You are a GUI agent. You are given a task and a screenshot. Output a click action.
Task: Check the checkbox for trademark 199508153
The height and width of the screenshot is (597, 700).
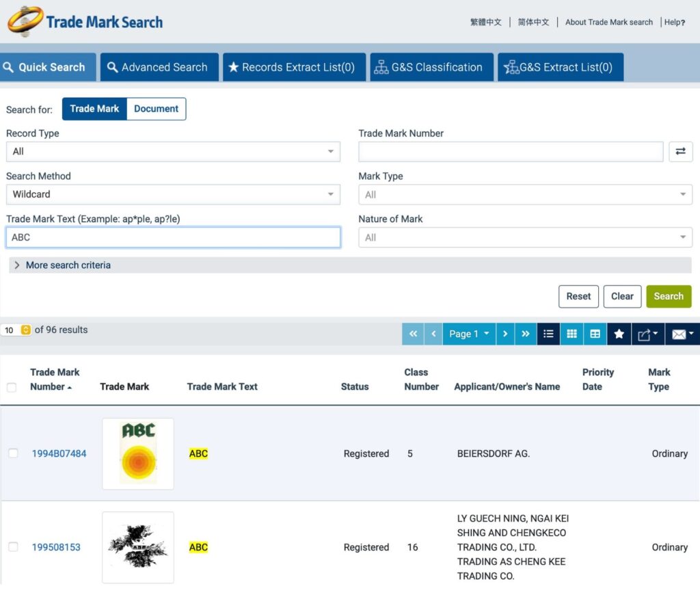[x=12, y=547]
